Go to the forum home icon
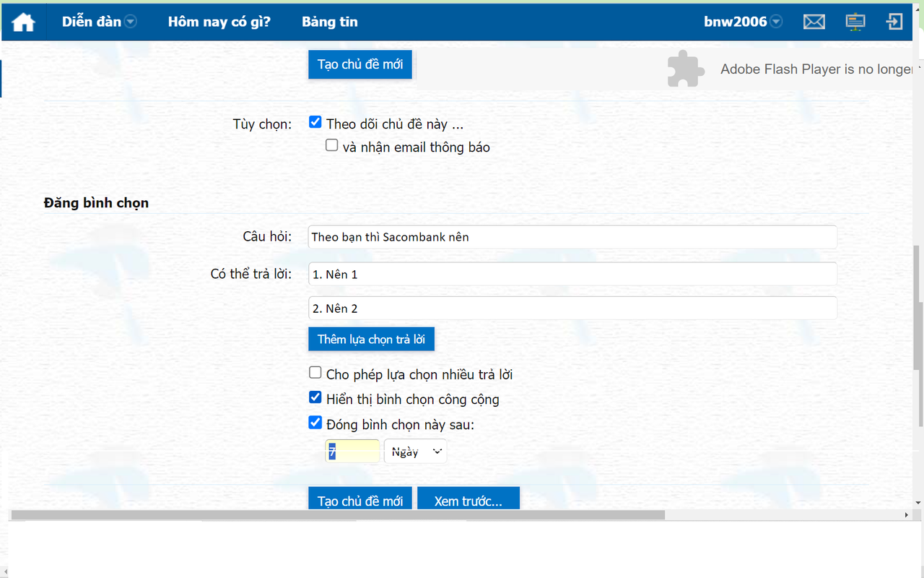 tap(23, 22)
